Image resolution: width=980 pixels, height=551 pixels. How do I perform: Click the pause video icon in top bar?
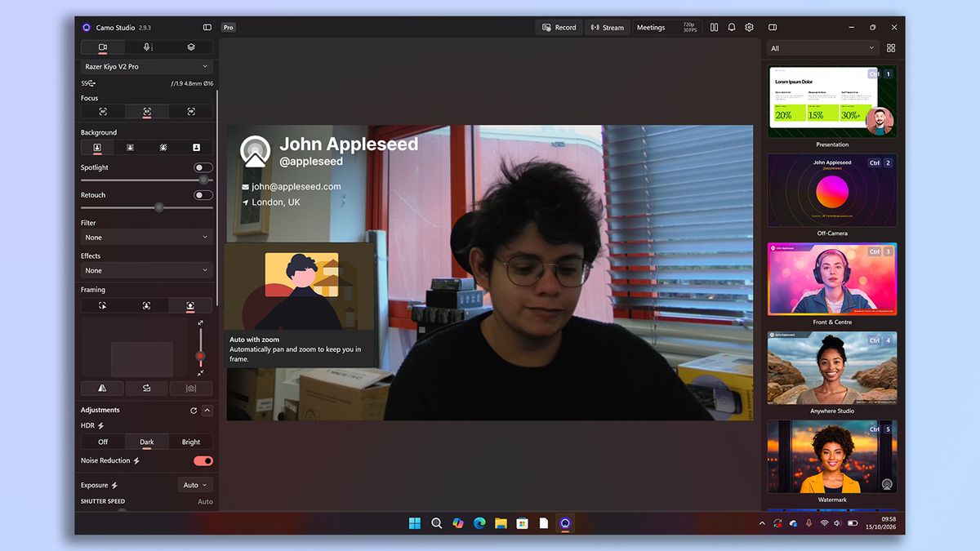pyautogui.click(x=714, y=28)
